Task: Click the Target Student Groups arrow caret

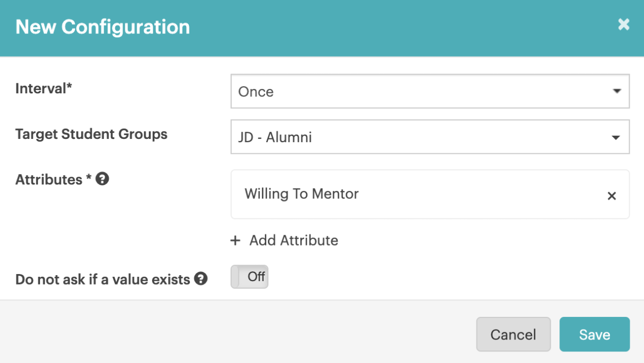Action: click(617, 137)
